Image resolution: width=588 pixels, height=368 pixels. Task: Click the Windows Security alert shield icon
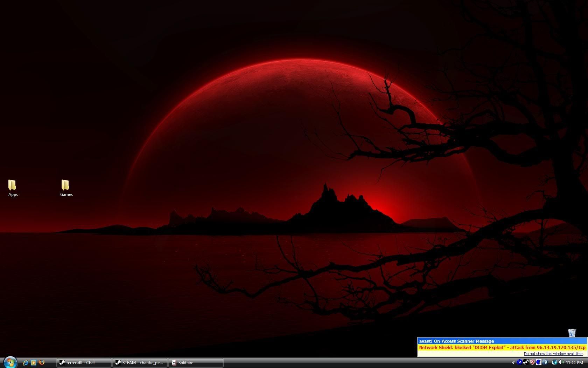point(532,362)
